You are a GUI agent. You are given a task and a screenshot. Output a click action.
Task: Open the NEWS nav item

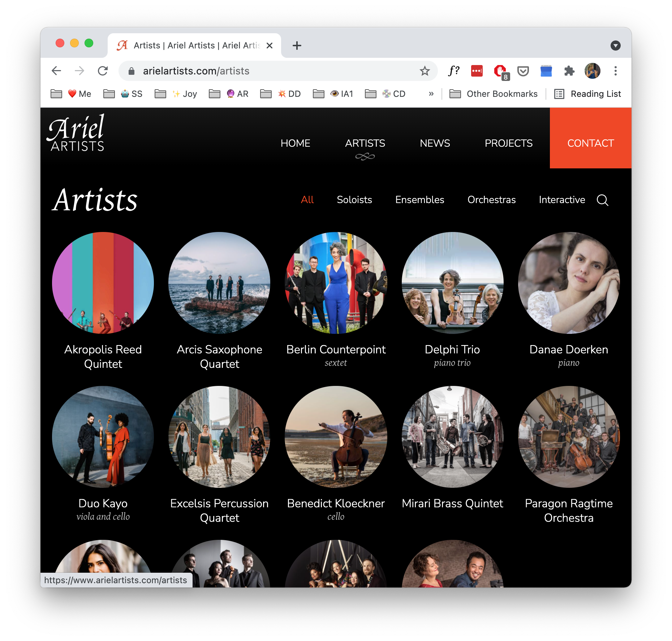pyautogui.click(x=435, y=143)
